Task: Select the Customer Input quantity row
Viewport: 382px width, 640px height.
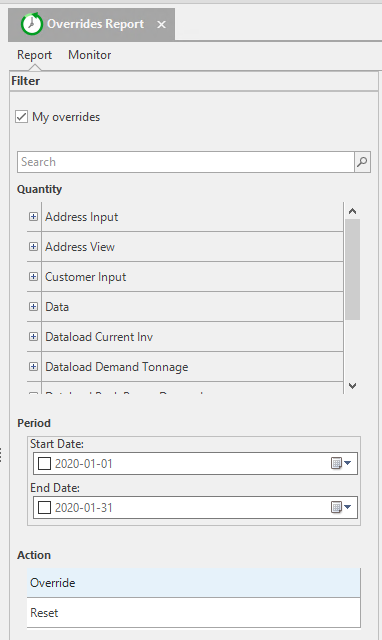Action: tap(192, 277)
